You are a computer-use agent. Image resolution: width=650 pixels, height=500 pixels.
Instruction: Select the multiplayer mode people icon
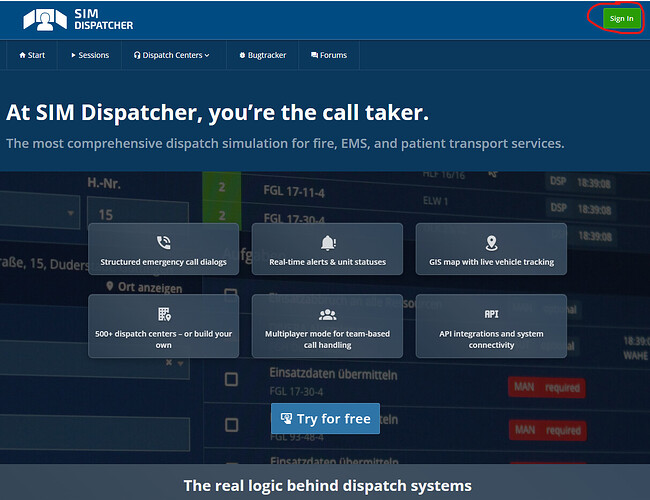(328, 314)
